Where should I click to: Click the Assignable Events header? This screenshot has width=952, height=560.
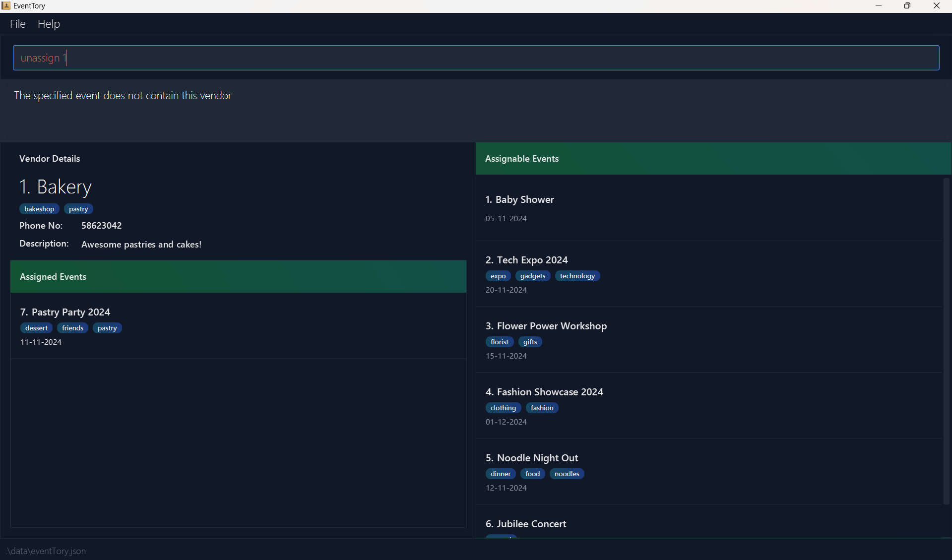[x=713, y=159]
